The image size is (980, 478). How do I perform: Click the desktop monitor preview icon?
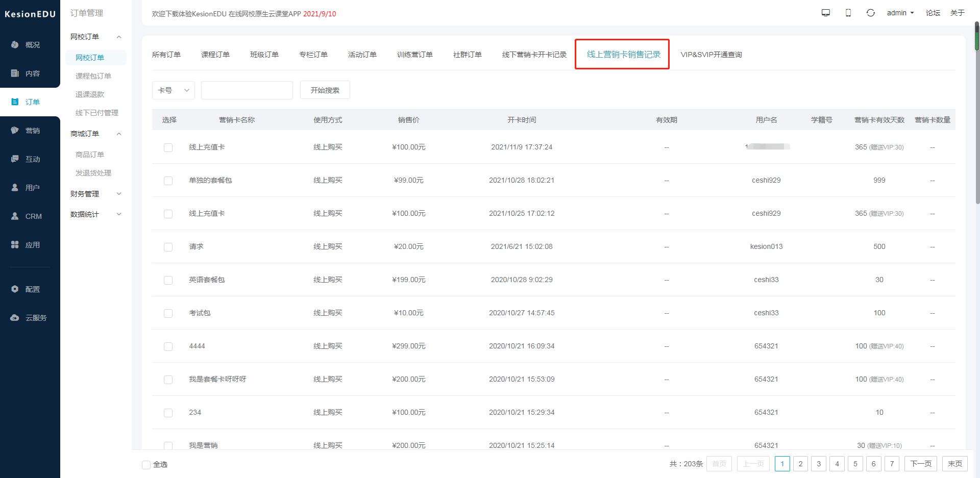pos(826,13)
